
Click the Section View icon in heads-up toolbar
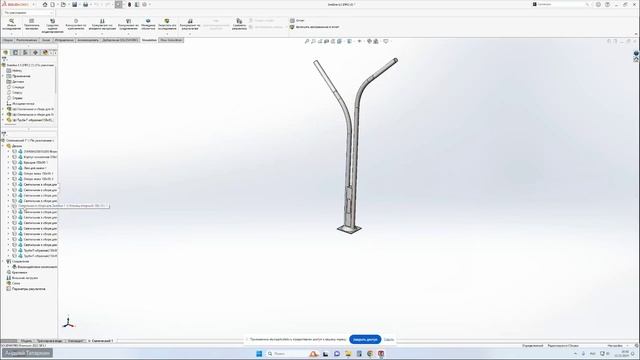tap(327, 41)
